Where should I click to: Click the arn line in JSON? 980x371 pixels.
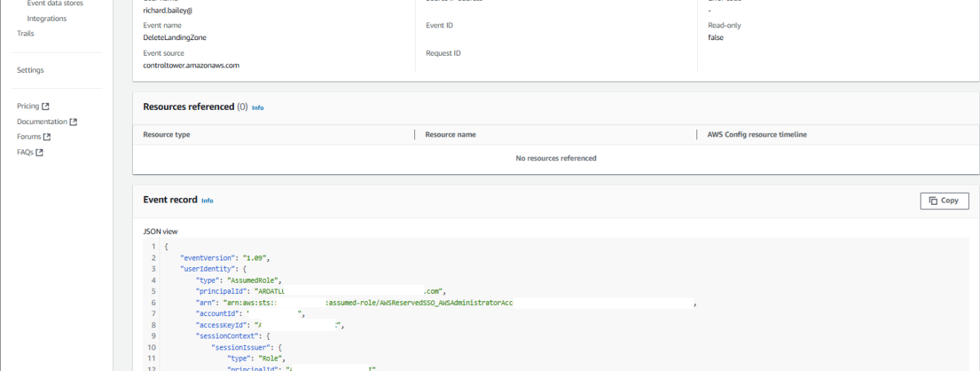pyautogui.click(x=446, y=303)
